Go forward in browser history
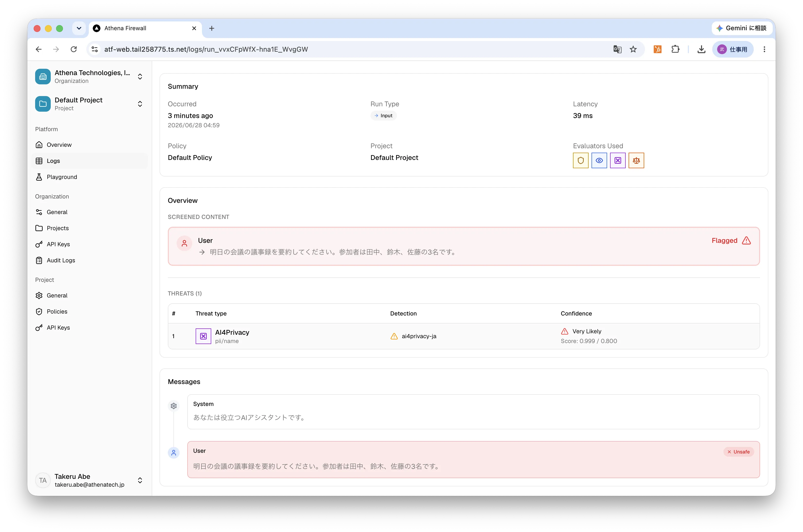Viewport: 803px width, 532px height. pos(56,49)
